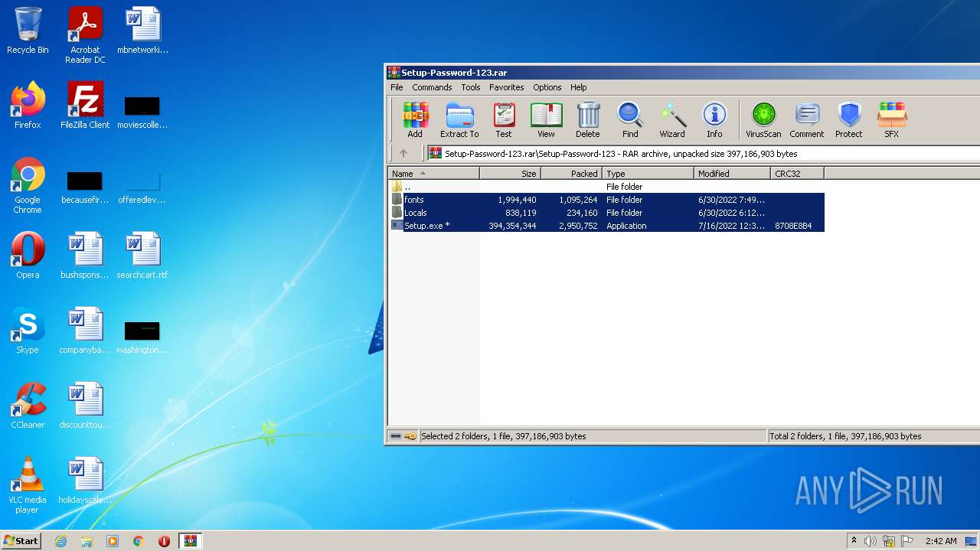Select the Setup.exe file row
The width and height of the screenshot is (980, 551).
(x=606, y=226)
